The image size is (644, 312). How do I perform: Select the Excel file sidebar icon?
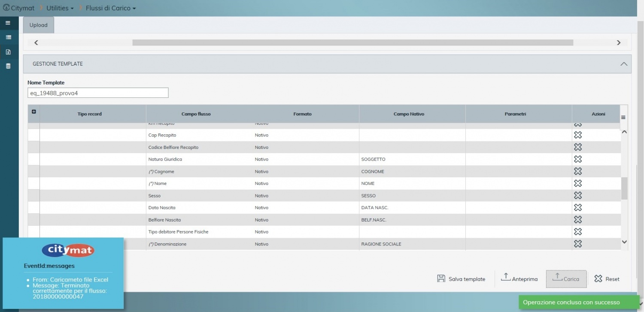click(8, 52)
